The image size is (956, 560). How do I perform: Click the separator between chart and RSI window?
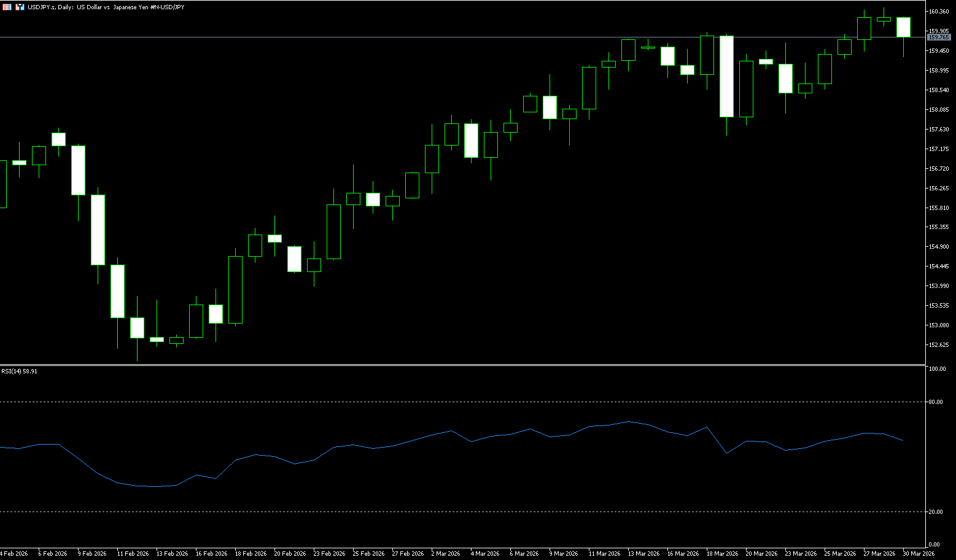(x=461, y=365)
